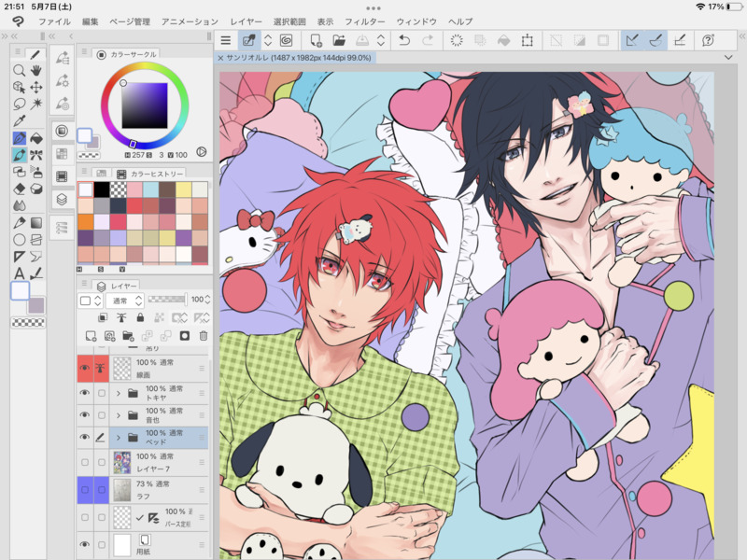The width and height of the screenshot is (747, 560).
Task: Open the ヘルプ menu
Action: coord(460,21)
